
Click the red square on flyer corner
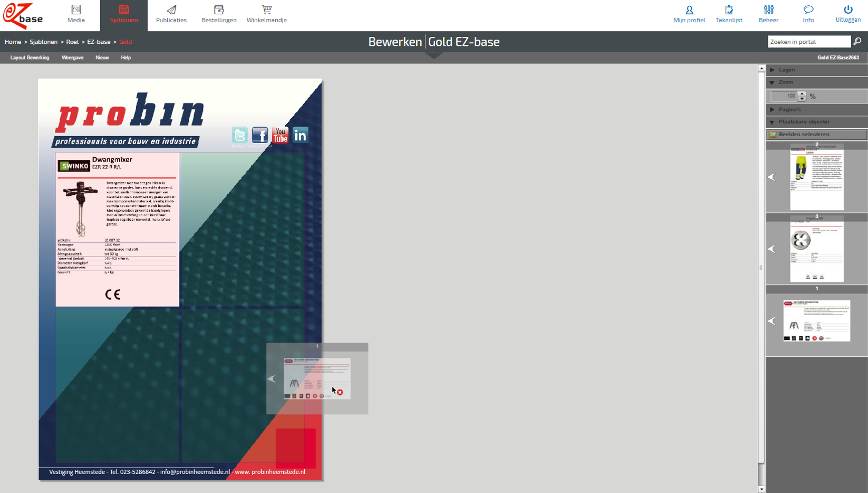coord(296,448)
